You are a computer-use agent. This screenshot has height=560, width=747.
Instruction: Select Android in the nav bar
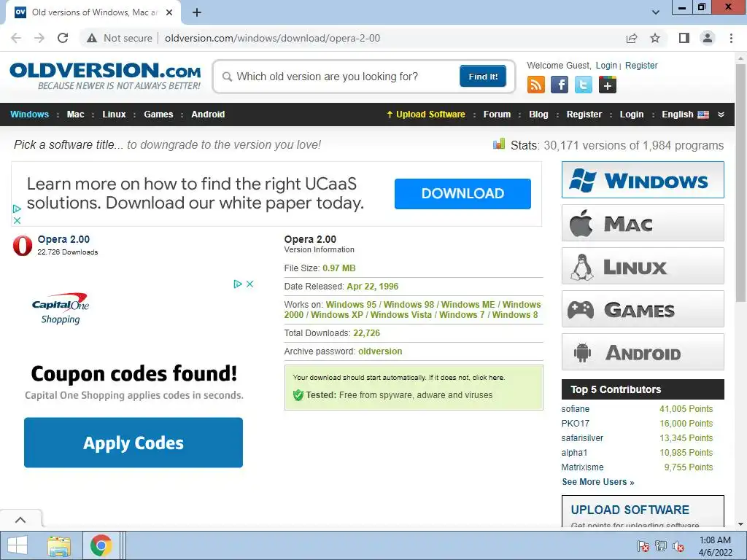point(208,114)
